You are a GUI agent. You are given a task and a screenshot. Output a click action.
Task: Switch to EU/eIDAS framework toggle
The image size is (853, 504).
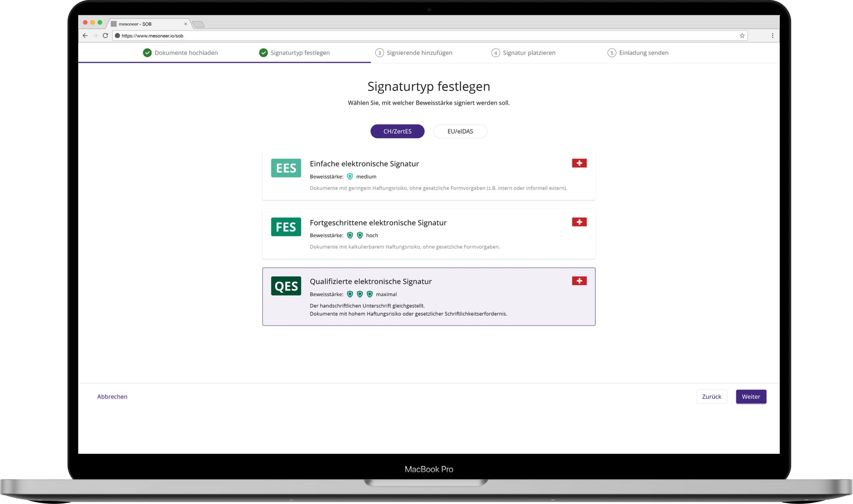(460, 131)
